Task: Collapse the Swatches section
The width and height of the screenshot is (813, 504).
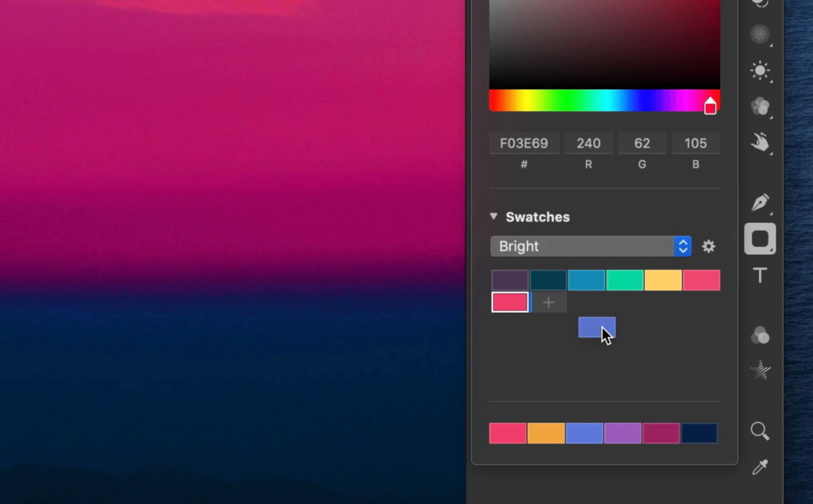Action: coord(493,216)
